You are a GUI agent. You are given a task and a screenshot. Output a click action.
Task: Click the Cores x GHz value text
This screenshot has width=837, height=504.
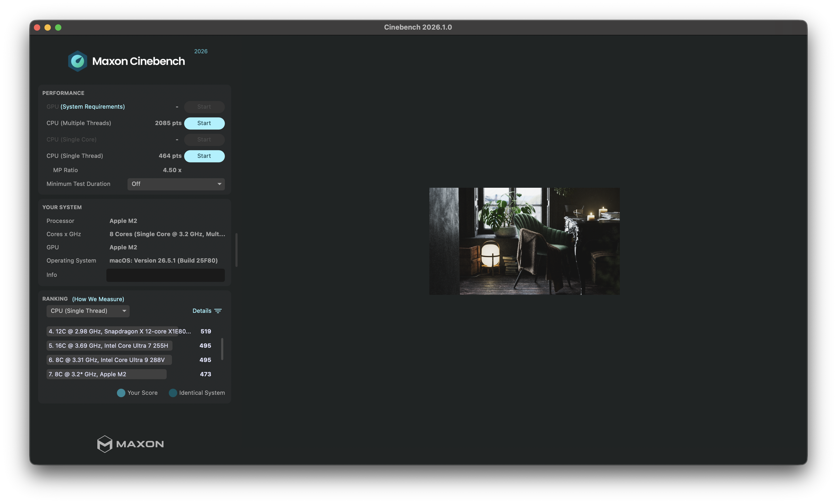click(x=167, y=234)
